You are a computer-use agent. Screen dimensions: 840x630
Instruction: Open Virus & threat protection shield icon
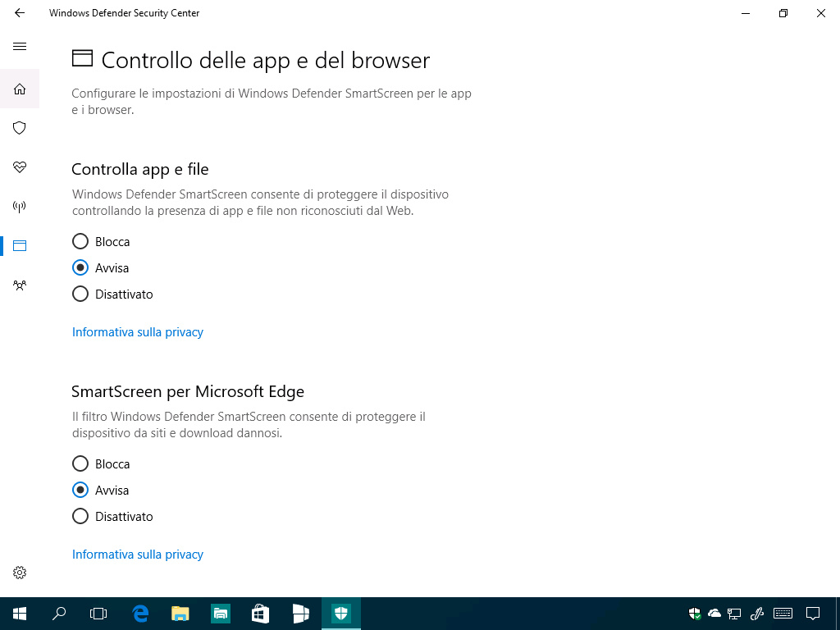coord(20,128)
